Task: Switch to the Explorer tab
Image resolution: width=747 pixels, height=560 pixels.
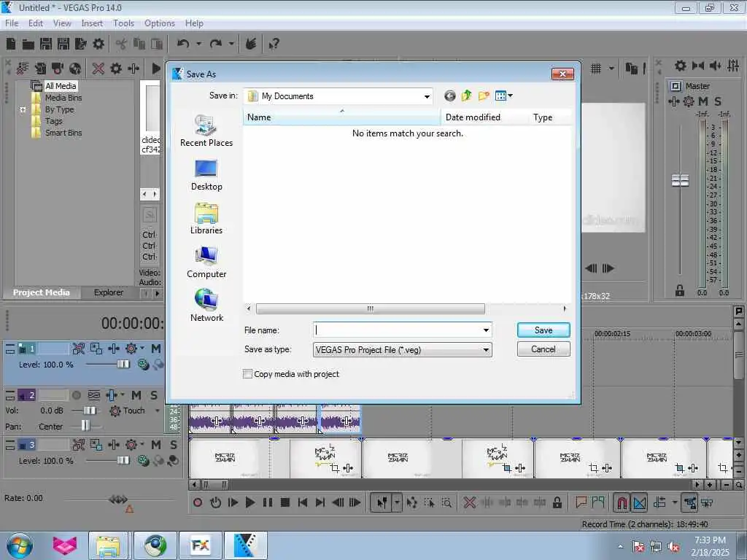Action: click(108, 292)
